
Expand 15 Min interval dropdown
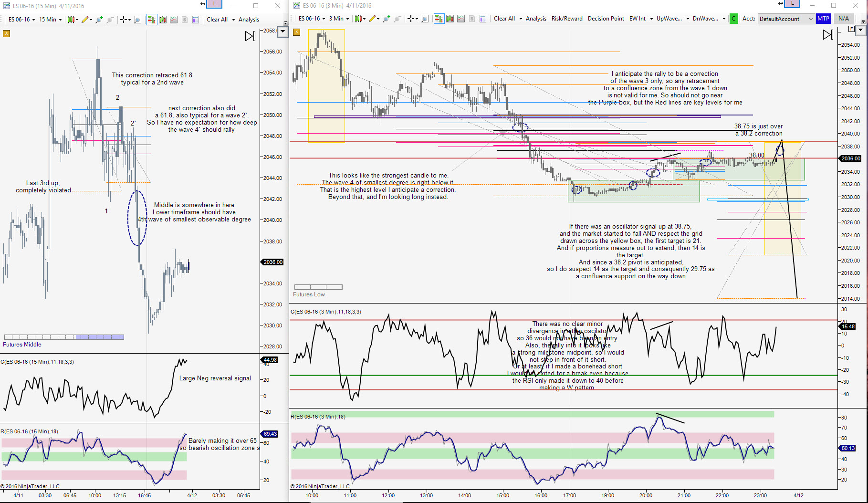(50, 20)
